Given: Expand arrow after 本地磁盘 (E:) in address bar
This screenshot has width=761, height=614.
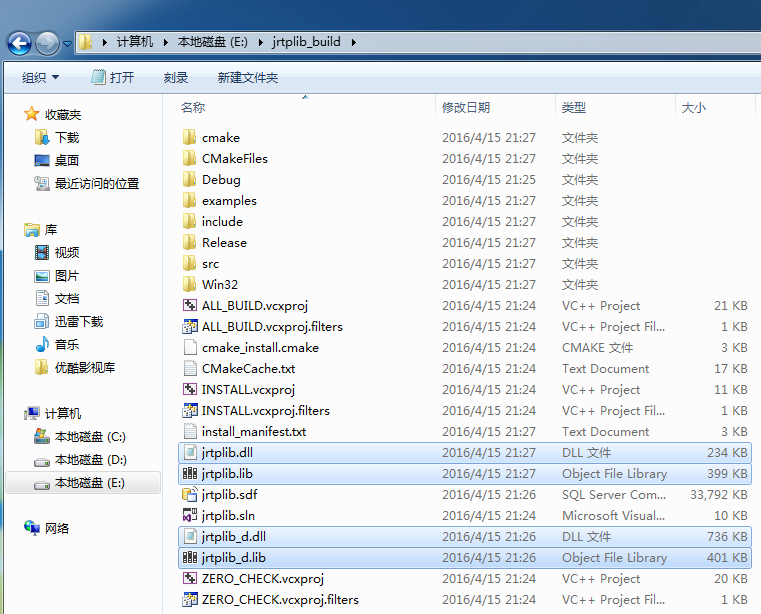Looking at the screenshot, I should pos(261,42).
